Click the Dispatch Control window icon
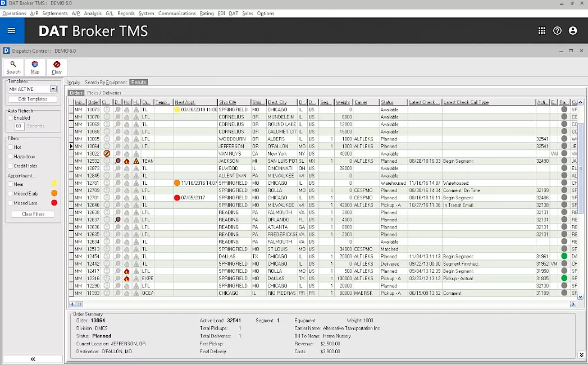 [x=6, y=51]
